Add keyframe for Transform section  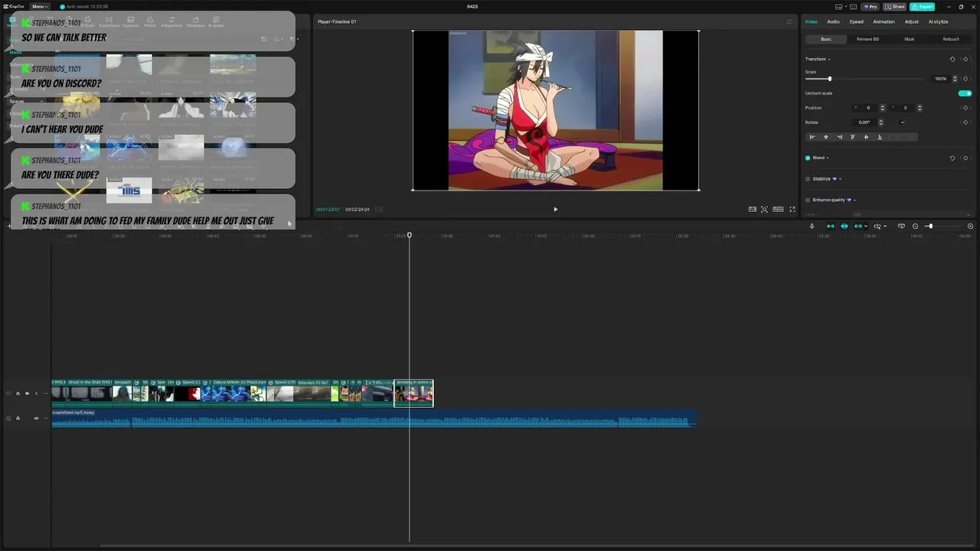pos(965,59)
